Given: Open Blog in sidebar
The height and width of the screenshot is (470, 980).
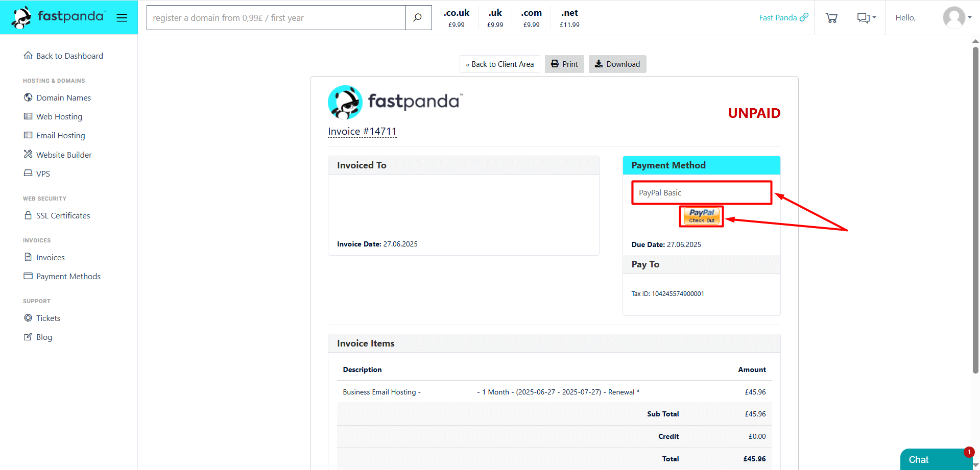Looking at the screenshot, I should pyautogui.click(x=38, y=337).
